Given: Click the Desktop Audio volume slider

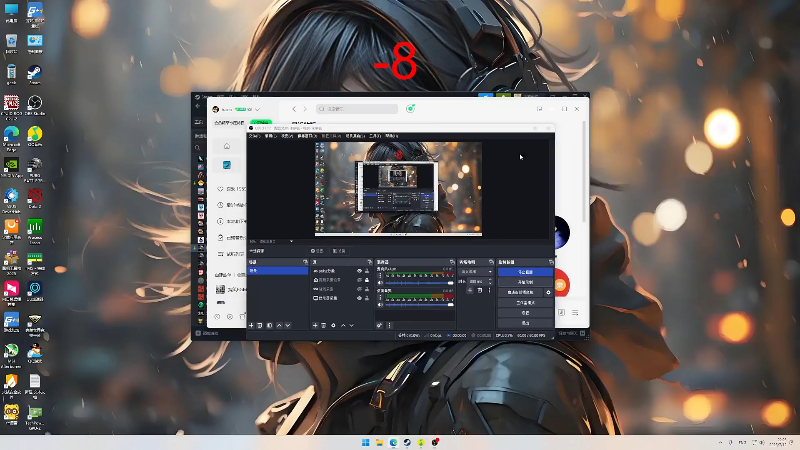Looking at the screenshot, I should (x=419, y=305).
